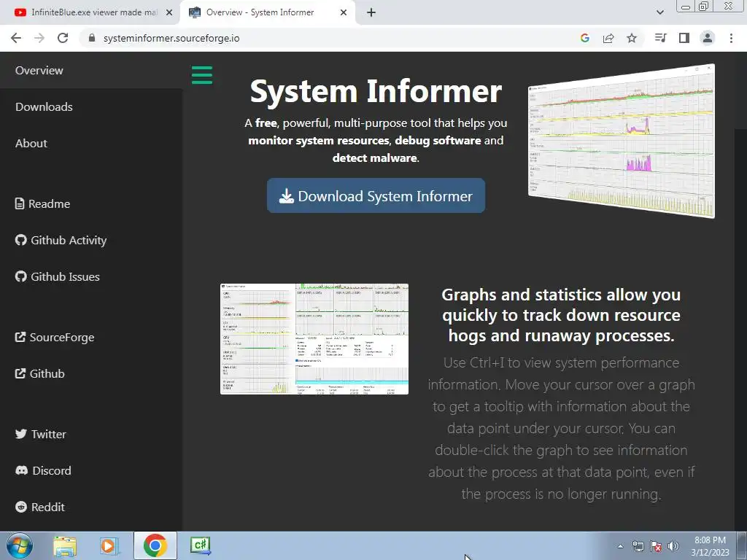Open Windows Media Player taskbar icon

pos(108,545)
